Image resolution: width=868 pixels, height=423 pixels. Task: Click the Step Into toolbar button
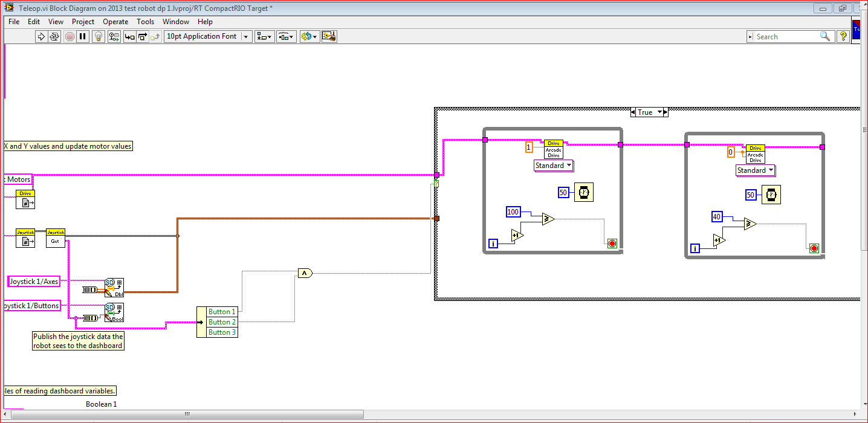click(x=129, y=36)
